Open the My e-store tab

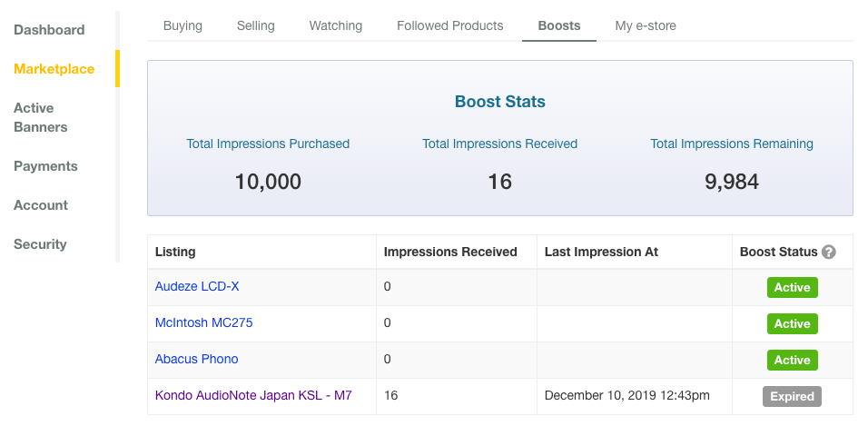tap(646, 26)
